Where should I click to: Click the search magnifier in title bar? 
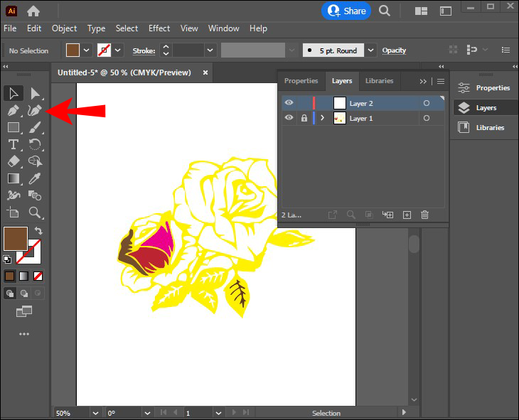click(x=384, y=11)
